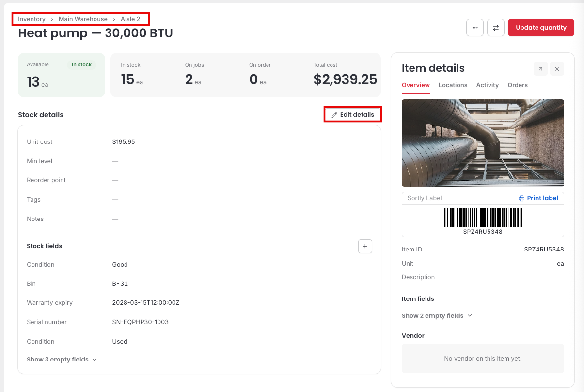Image resolution: width=584 pixels, height=392 pixels.
Task: Go to Inventory breadcrumb
Action: pos(32,19)
